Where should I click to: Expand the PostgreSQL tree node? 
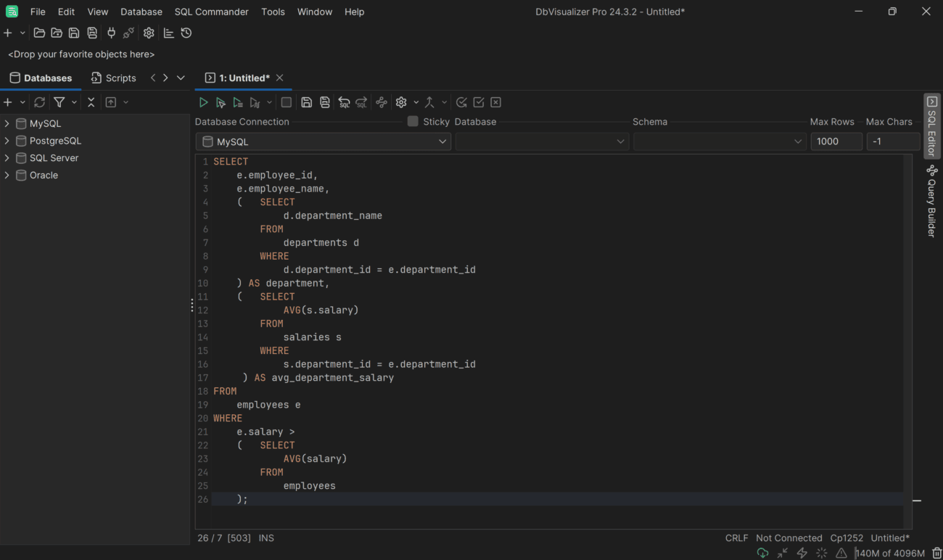click(x=7, y=140)
